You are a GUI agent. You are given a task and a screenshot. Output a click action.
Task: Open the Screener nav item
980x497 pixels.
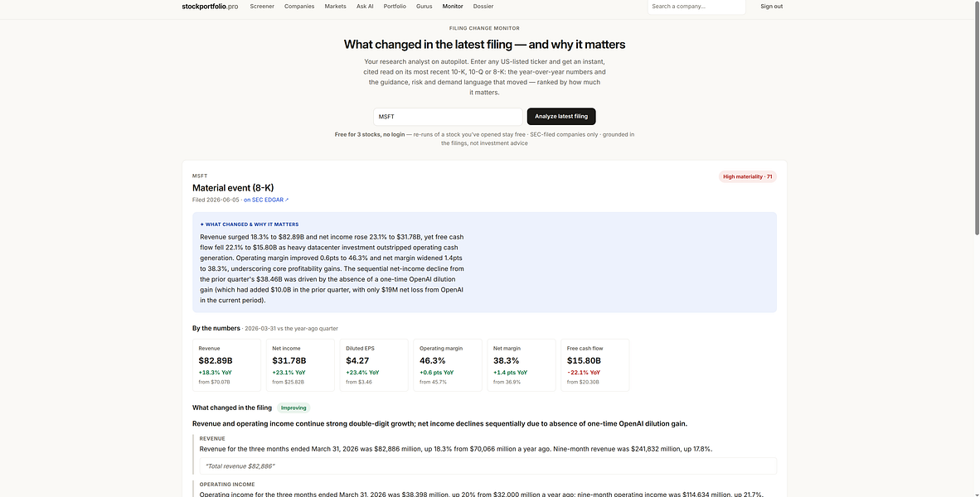pos(262,7)
